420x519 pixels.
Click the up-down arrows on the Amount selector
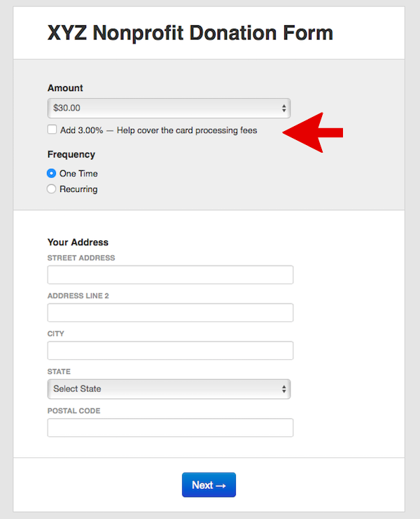tap(283, 109)
